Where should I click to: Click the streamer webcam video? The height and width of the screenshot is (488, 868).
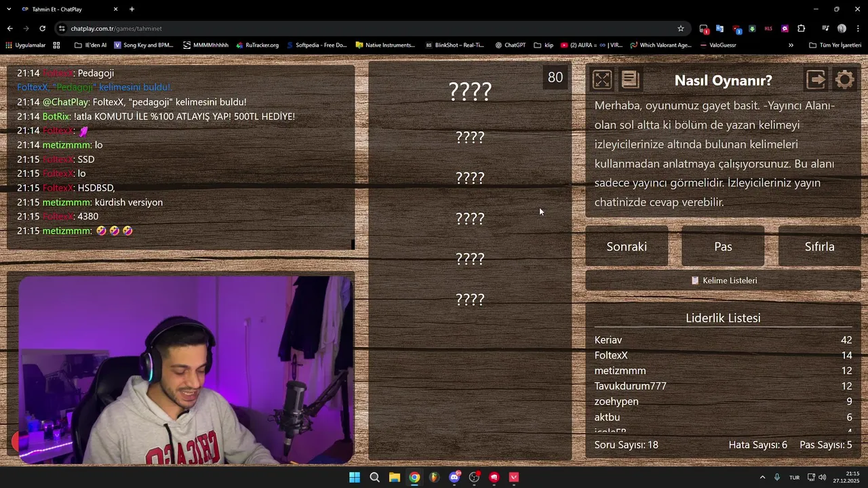(186, 369)
